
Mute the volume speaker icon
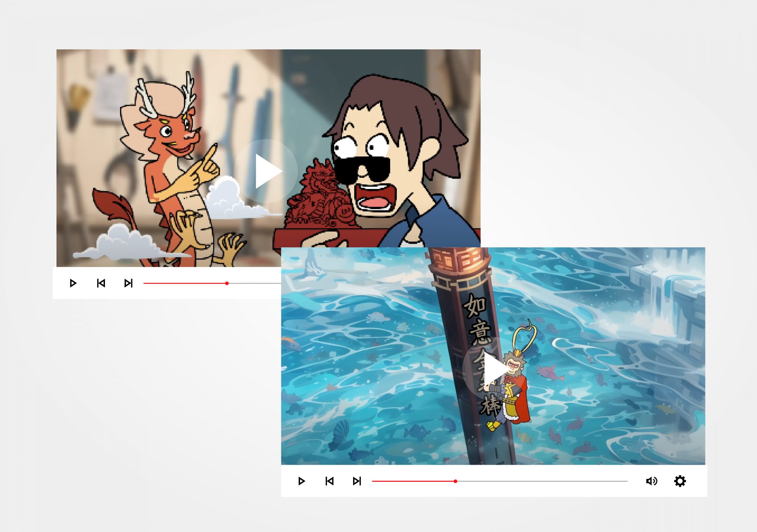651,481
